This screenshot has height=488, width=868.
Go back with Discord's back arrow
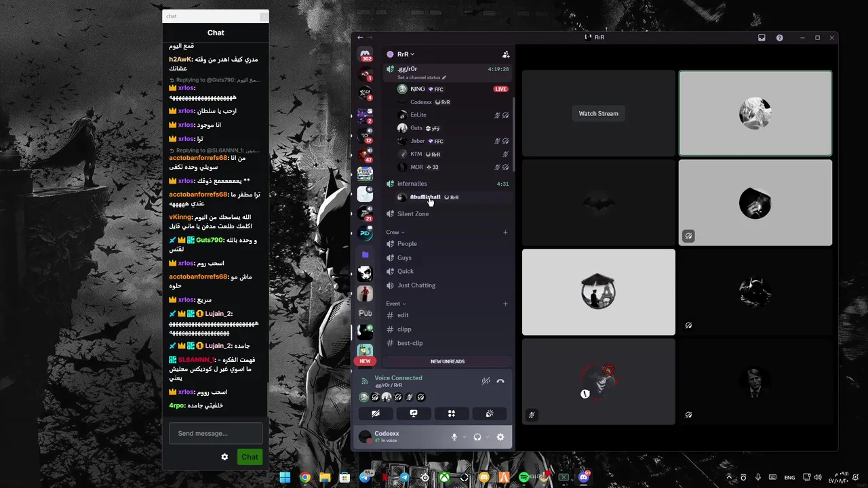click(x=360, y=37)
